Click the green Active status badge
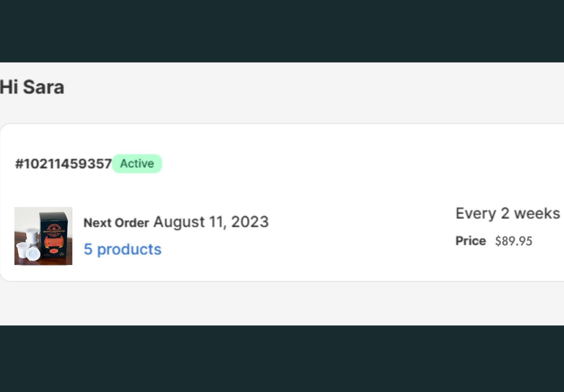Screen dimensions: 564x392 [137, 163]
